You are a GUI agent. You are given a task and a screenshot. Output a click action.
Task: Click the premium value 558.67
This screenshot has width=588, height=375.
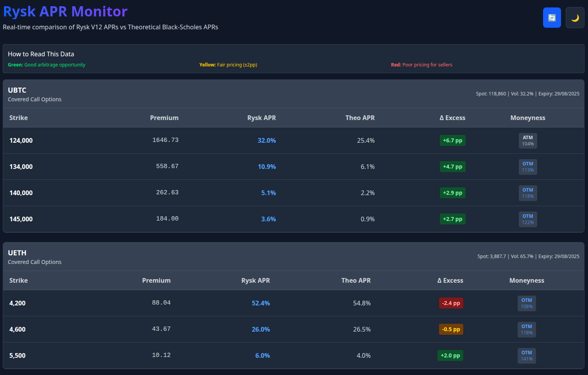(x=167, y=166)
